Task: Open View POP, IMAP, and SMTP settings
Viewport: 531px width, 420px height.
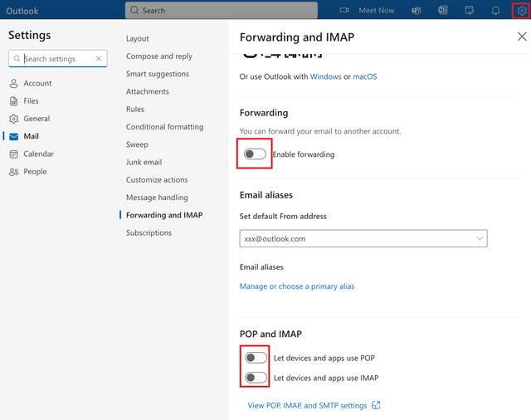Action: tap(307, 405)
